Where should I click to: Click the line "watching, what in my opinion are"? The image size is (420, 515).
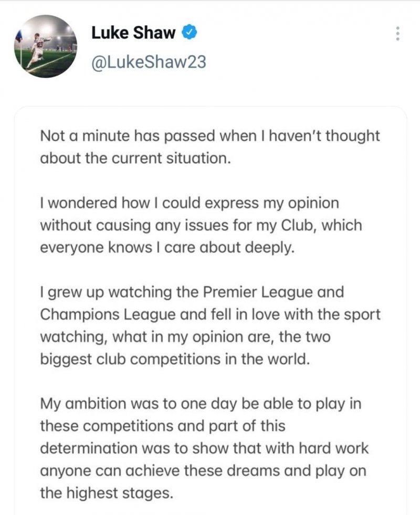pyautogui.click(x=185, y=337)
